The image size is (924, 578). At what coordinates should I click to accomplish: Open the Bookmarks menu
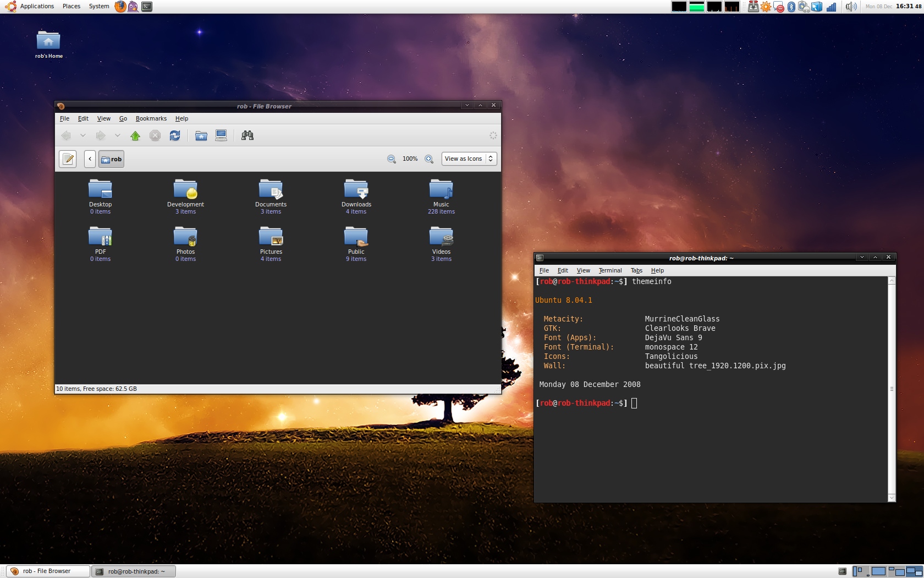click(x=151, y=118)
